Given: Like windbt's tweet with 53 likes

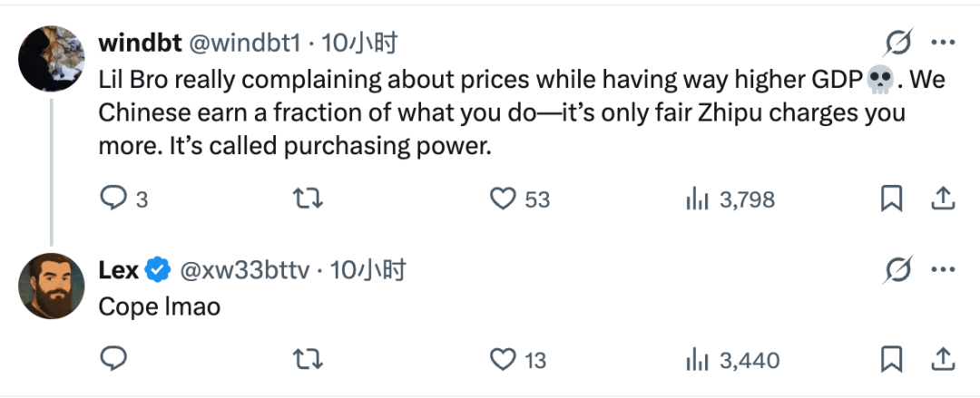Looking at the screenshot, I should 503,199.
